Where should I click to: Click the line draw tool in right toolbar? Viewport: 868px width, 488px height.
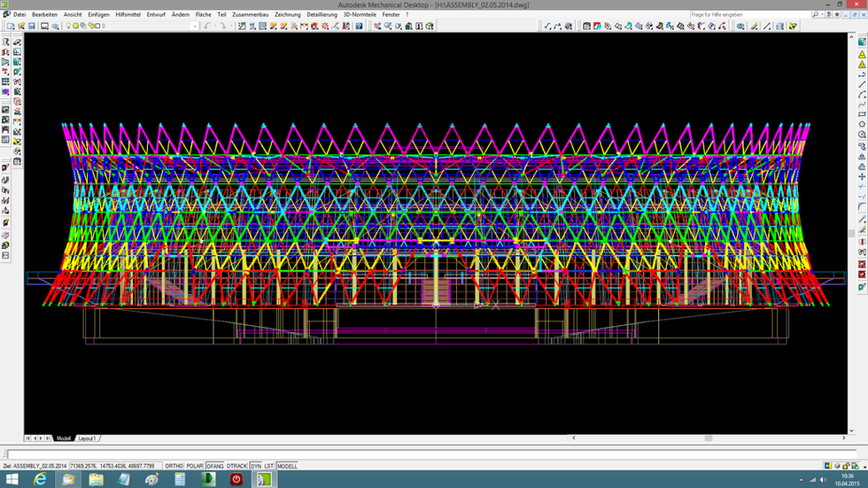tap(862, 85)
